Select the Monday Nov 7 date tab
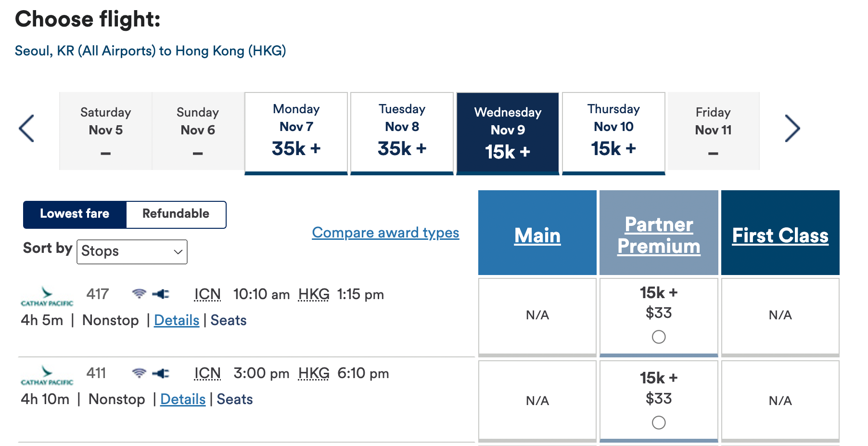 pyautogui.click(x=296, y=131)
